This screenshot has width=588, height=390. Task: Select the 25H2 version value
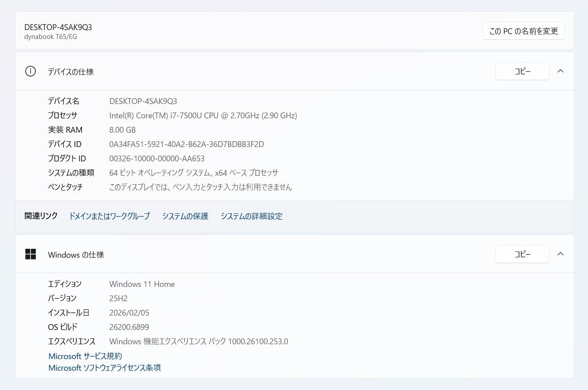point(118,299)
